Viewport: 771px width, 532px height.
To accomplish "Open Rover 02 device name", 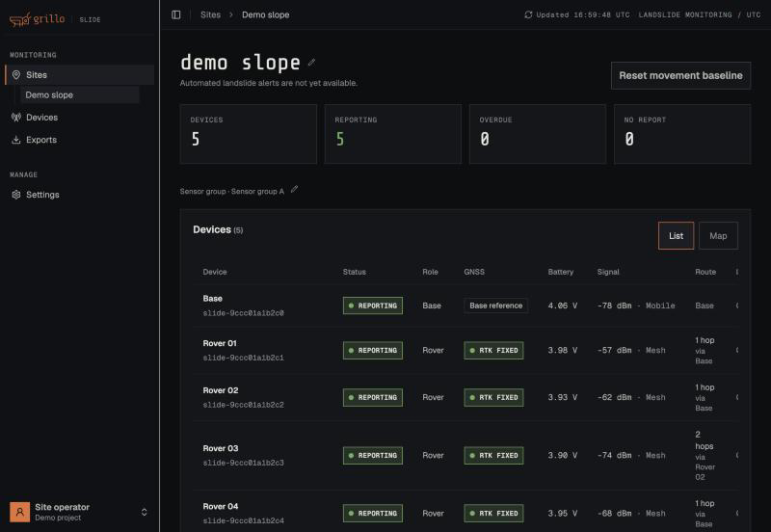I will click(x=221, y=390).
